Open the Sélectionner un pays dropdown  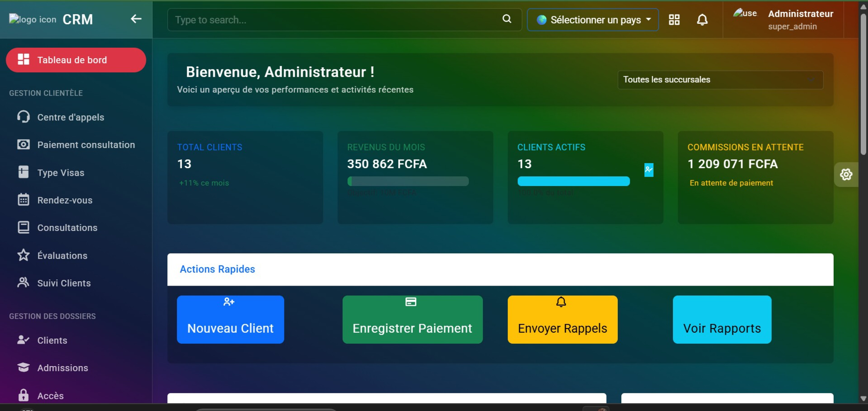point(592,20)
